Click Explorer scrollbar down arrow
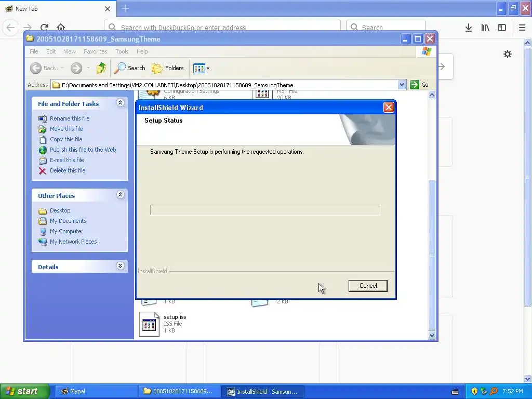The height and width of the screenshot is (399, 532). (x=432, y=335)
